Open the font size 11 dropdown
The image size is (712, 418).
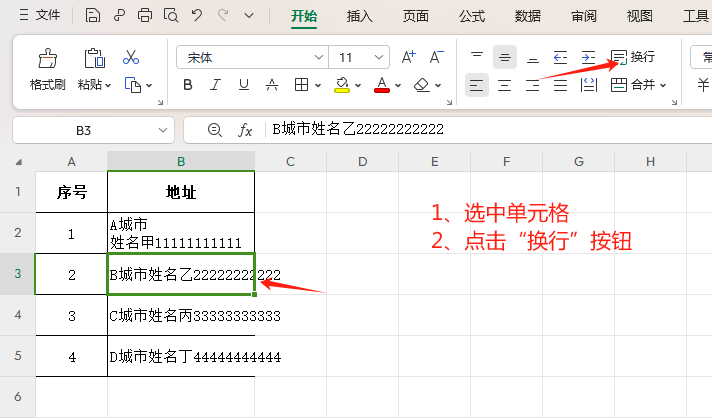(379, 57)
